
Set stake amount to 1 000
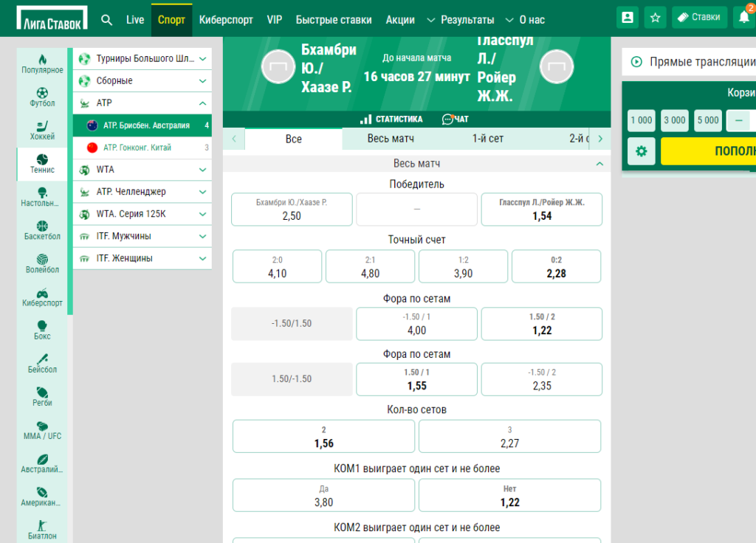642,120
